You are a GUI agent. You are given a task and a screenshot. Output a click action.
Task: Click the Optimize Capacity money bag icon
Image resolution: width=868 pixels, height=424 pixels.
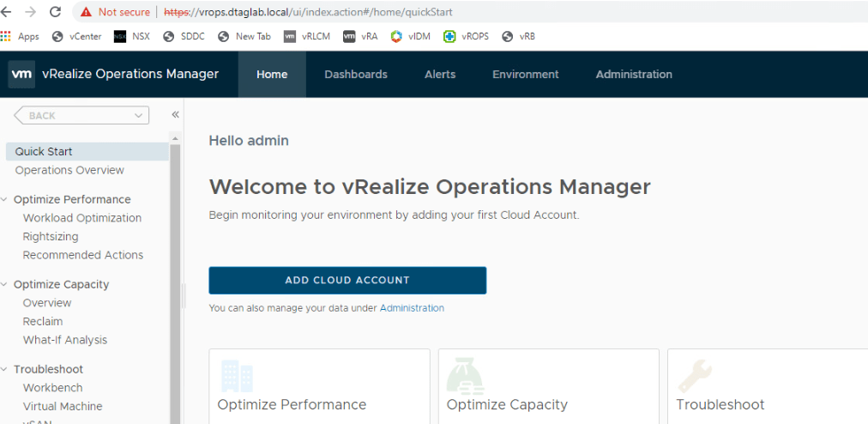463,375
